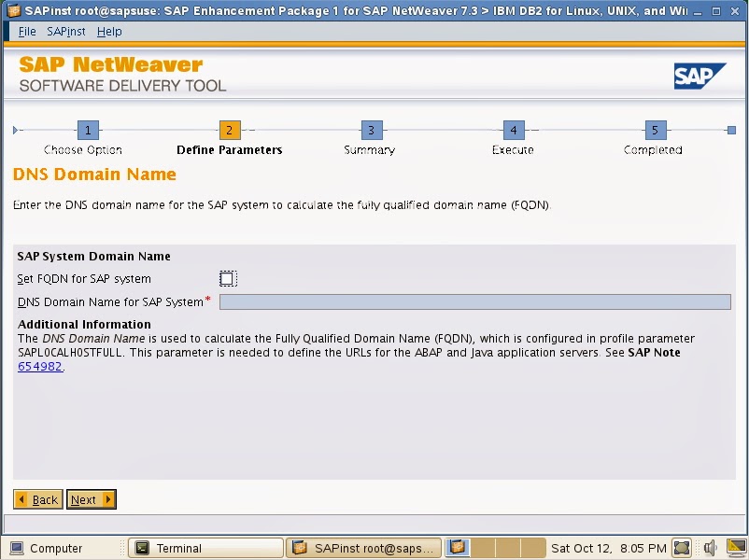Click the step 2 Define Parameters icon
The width and height of the screenshot is (749, 560).
pos(229,131)
